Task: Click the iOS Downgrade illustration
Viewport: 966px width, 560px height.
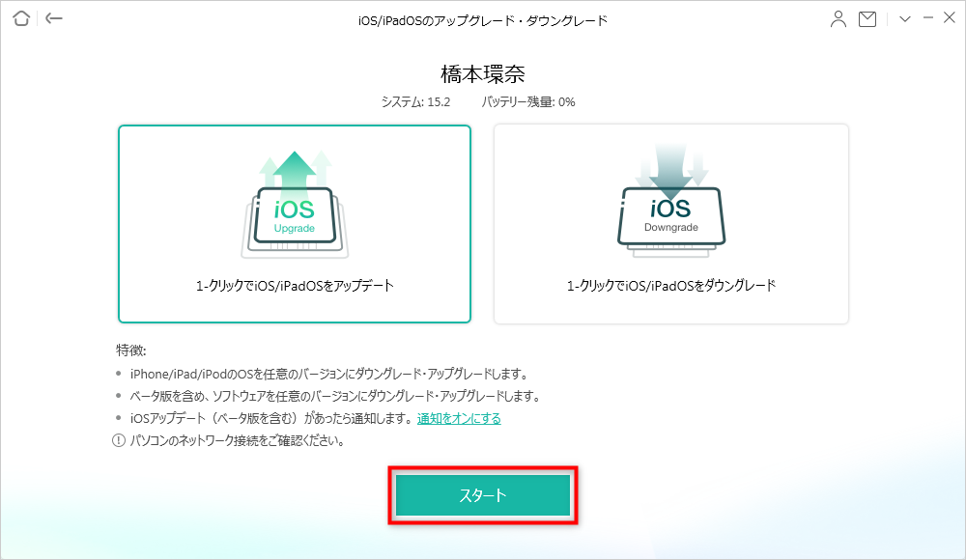Action: pos(671,201)
